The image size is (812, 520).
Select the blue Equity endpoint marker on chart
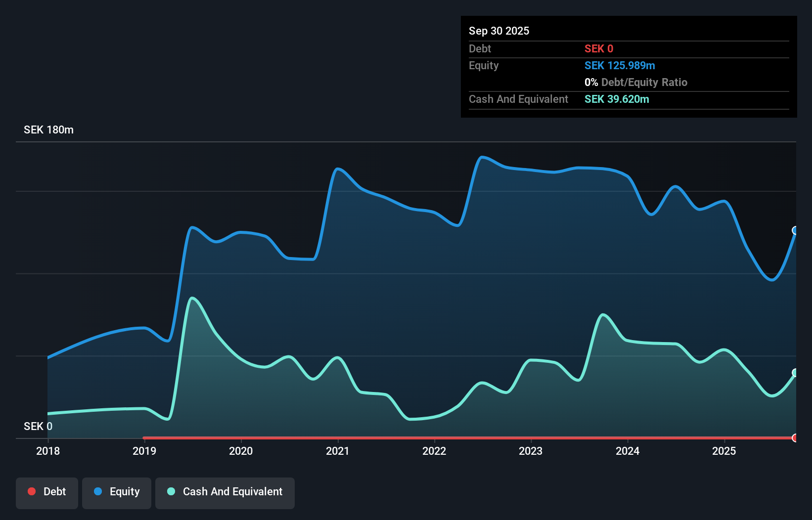(795, 230)
